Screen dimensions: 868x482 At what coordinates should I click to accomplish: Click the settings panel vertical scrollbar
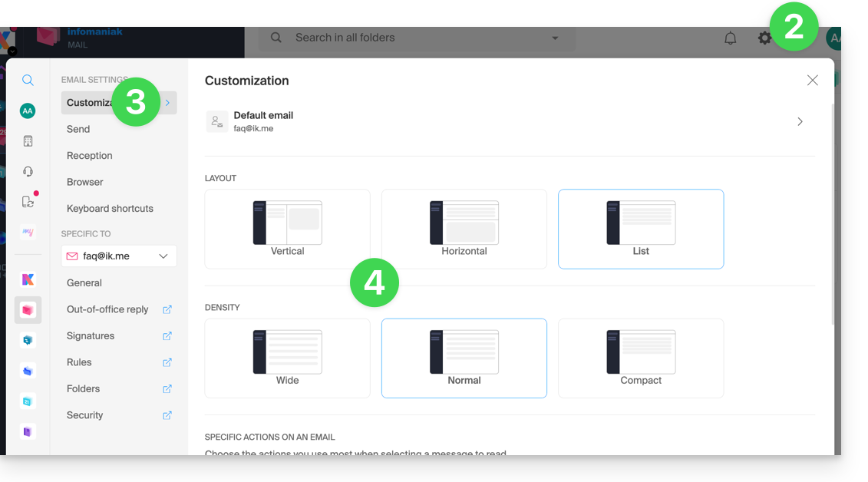click(832, 215)
